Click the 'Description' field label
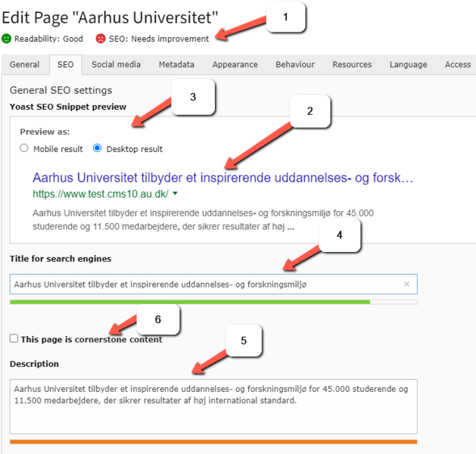 (x=34, y=364)
